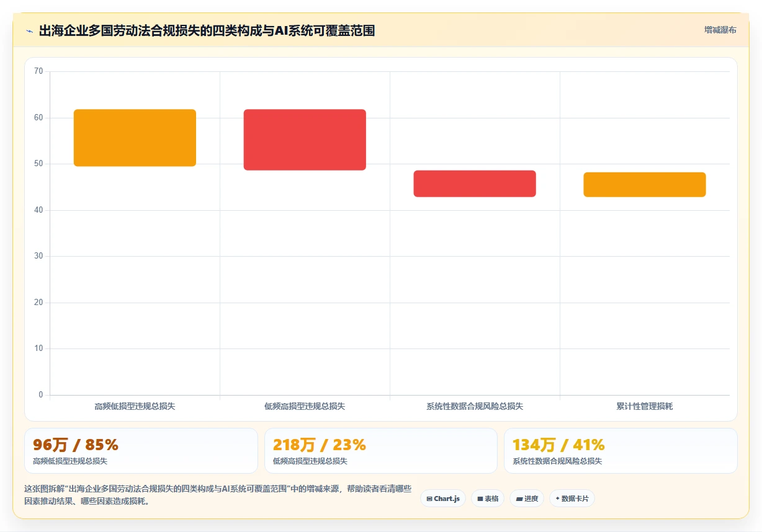Click card caption 低频高损型违规总损失 under 218万

click(310, 461)
